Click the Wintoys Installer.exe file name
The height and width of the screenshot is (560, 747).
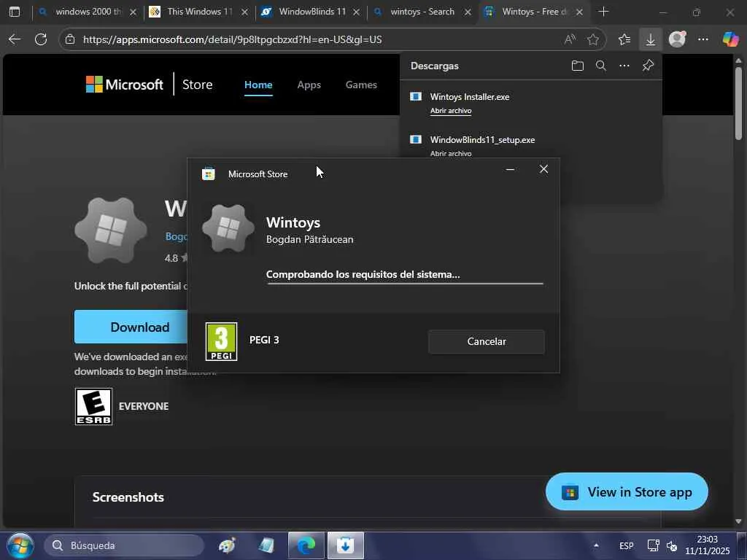click(x=470, y=97)
